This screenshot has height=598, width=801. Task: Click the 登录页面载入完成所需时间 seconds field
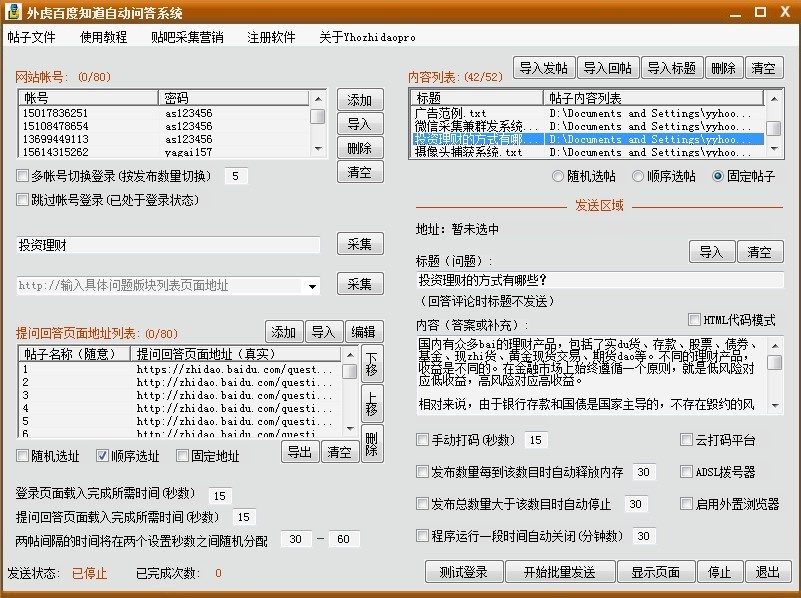220,495
